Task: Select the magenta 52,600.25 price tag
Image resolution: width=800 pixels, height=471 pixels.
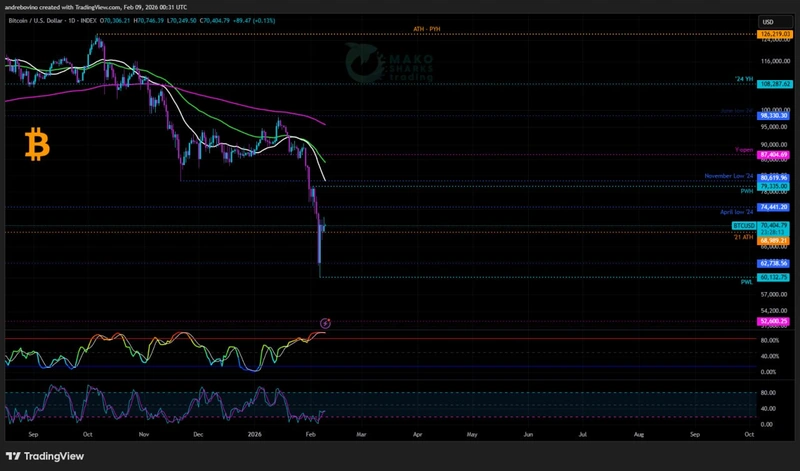Action: click(x=775, y=321)
